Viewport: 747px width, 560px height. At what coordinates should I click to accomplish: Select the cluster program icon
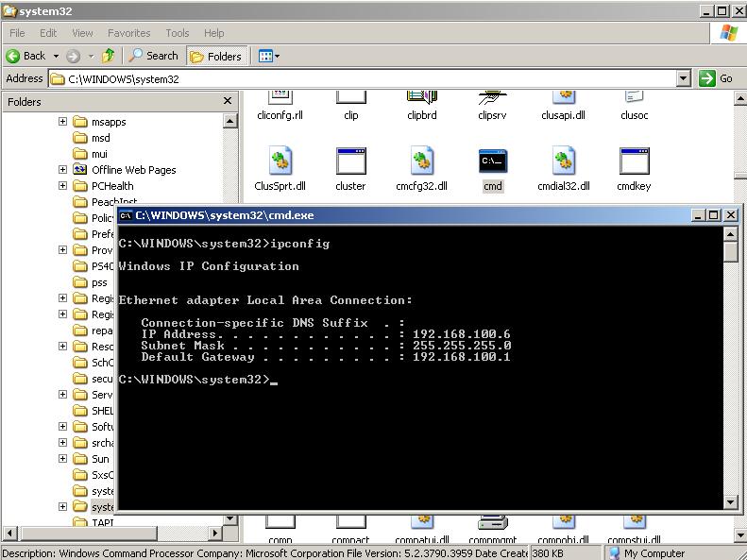point(350,161)
